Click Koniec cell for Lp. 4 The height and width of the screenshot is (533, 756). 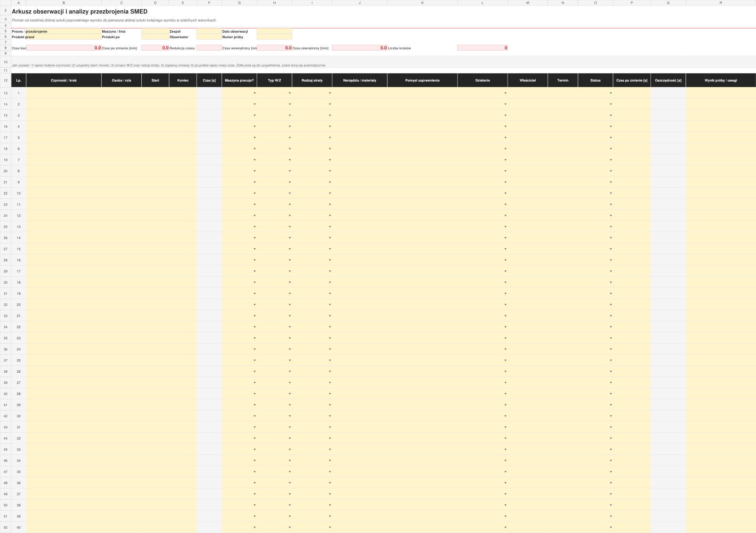(x=183, y=126)
